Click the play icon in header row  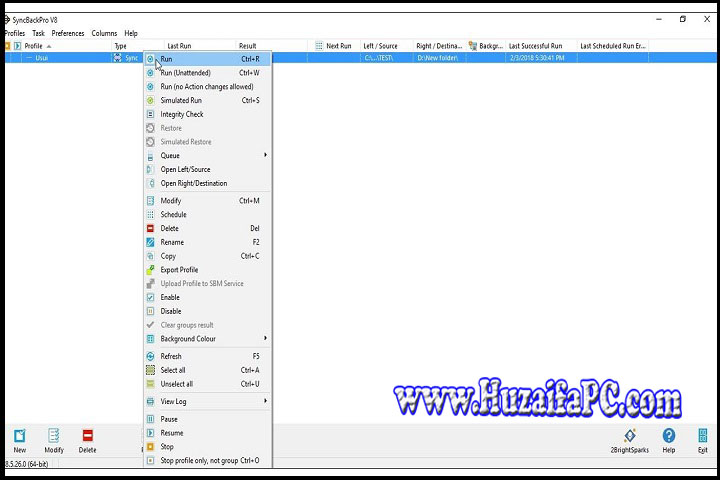click(x=17, y=46)
